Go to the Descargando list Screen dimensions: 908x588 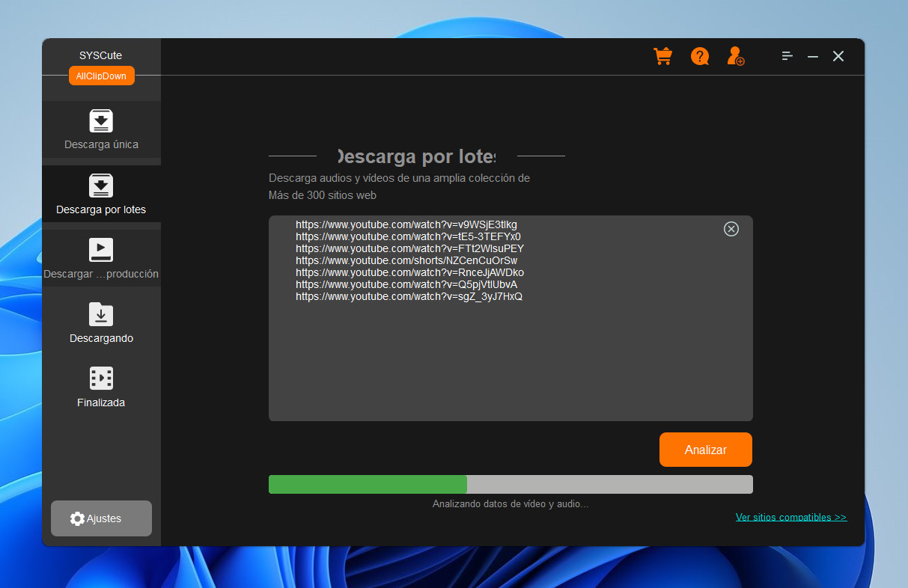pyautogui.click(x=101, y=323)
